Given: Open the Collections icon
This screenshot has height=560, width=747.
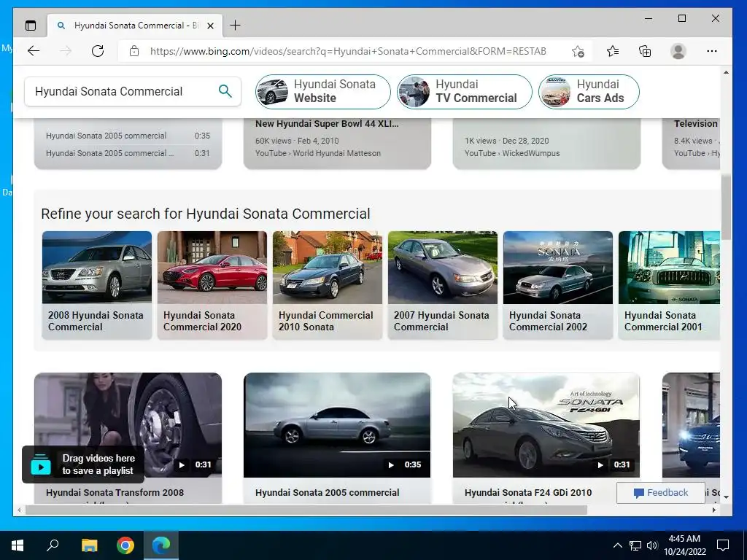Looking at the screenshot, I should point(645,51).
